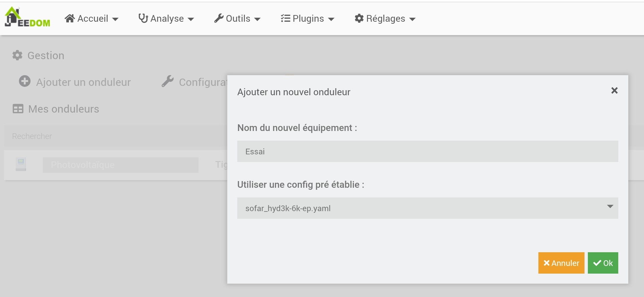Expand the Plugins dropdown menu
Screen dimensions: 644x297
pos(307,19)
